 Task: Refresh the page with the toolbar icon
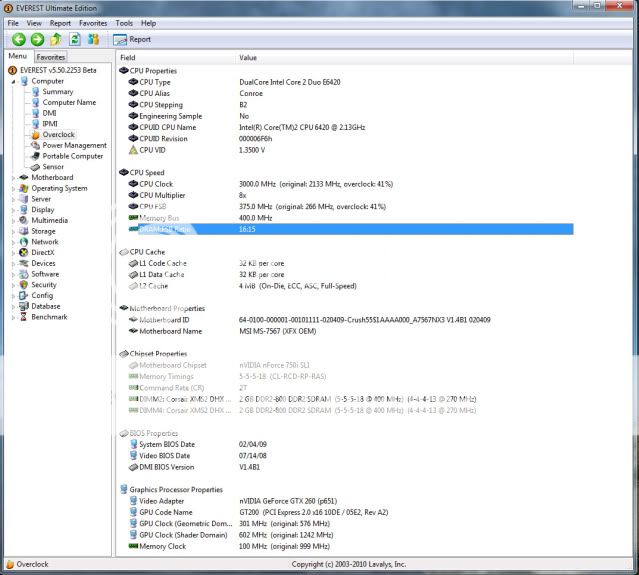75,40
